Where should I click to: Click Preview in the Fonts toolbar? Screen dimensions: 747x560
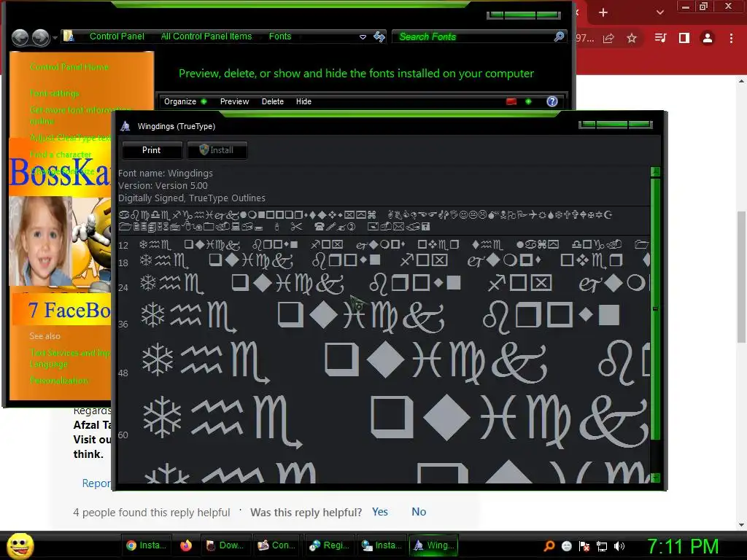[234, 101]
